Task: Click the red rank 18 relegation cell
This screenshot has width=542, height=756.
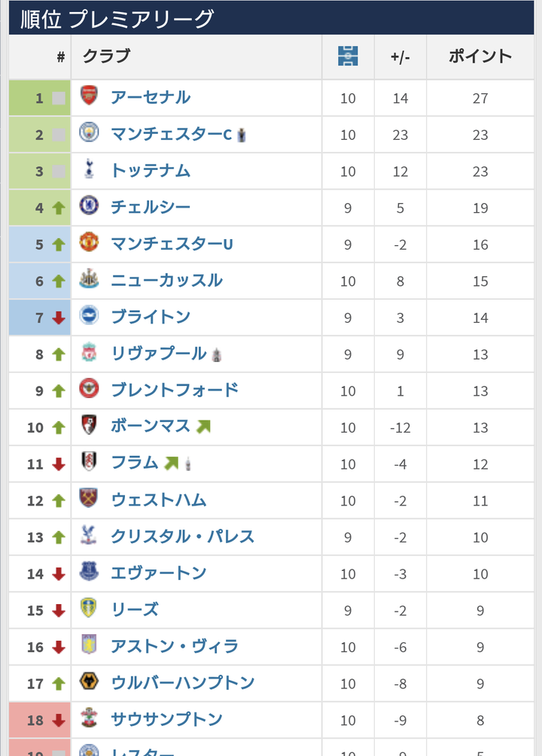Action: pos(39,720)
